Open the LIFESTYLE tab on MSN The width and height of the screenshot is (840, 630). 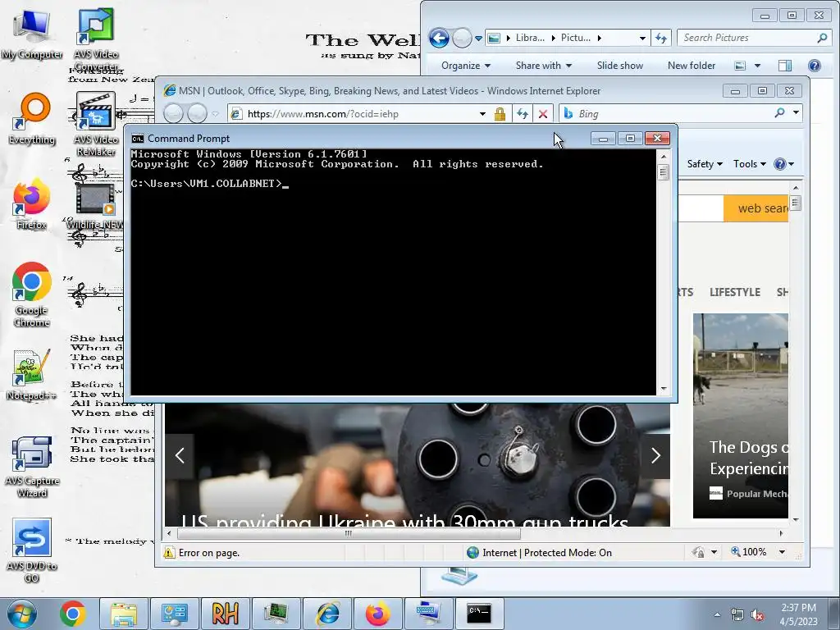tap(734, 292)
